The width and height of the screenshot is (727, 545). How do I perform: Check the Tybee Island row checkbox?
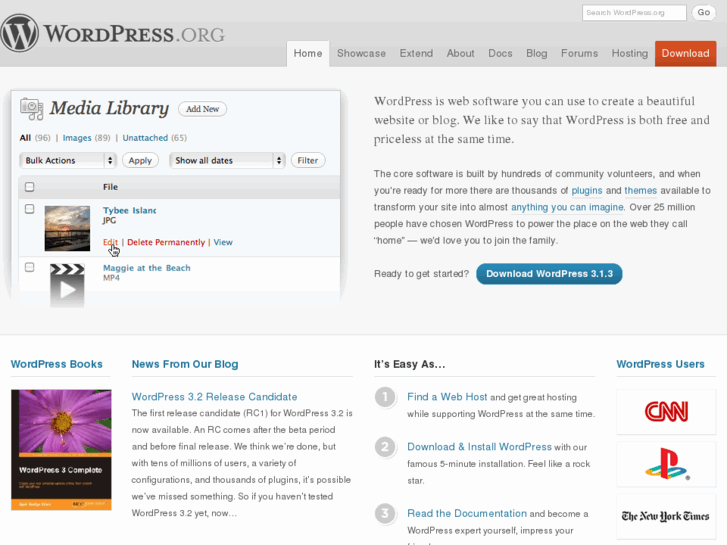tap(30, 209)
